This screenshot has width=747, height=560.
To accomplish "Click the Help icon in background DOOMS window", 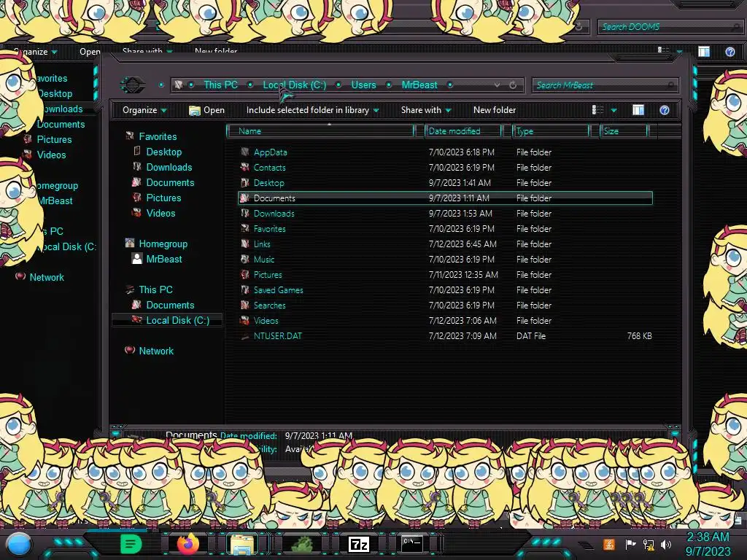I will tap(729, 52).
